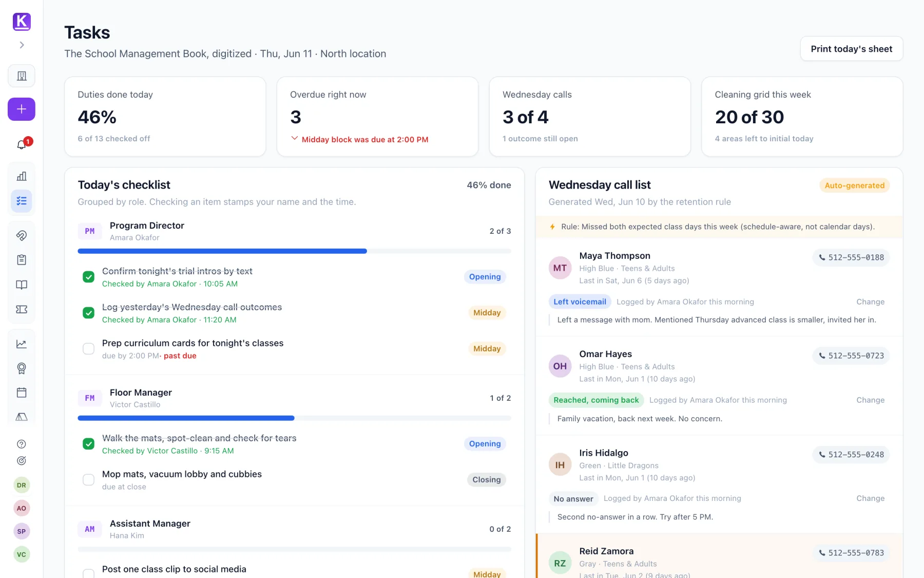Open the open-book icon in sidebar
The image size is (924, 578).
(x=22, y=285)
